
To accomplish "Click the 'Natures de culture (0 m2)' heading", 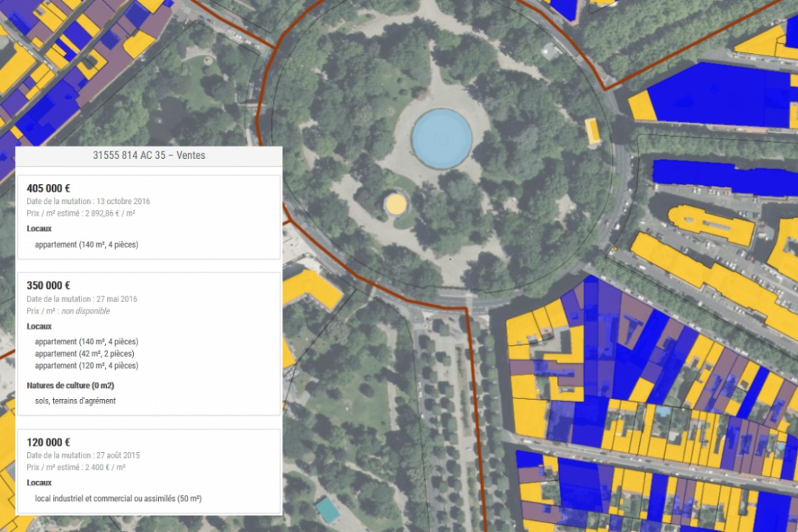I will (x=70, y=386).
